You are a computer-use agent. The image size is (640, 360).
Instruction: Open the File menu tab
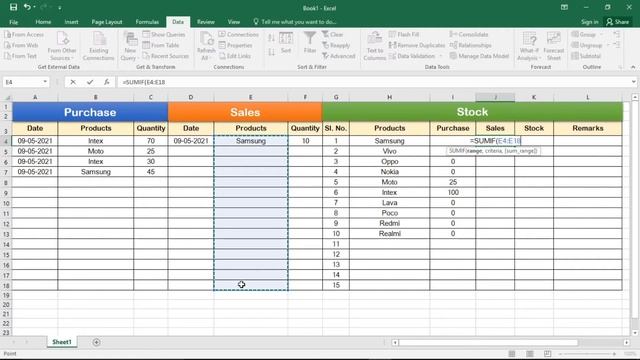[13, 22]
